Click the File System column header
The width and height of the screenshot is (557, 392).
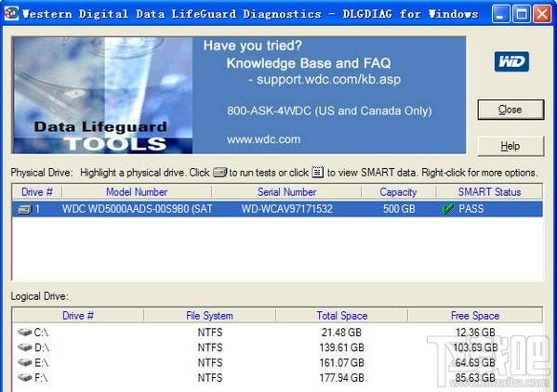tap(209, 316)
